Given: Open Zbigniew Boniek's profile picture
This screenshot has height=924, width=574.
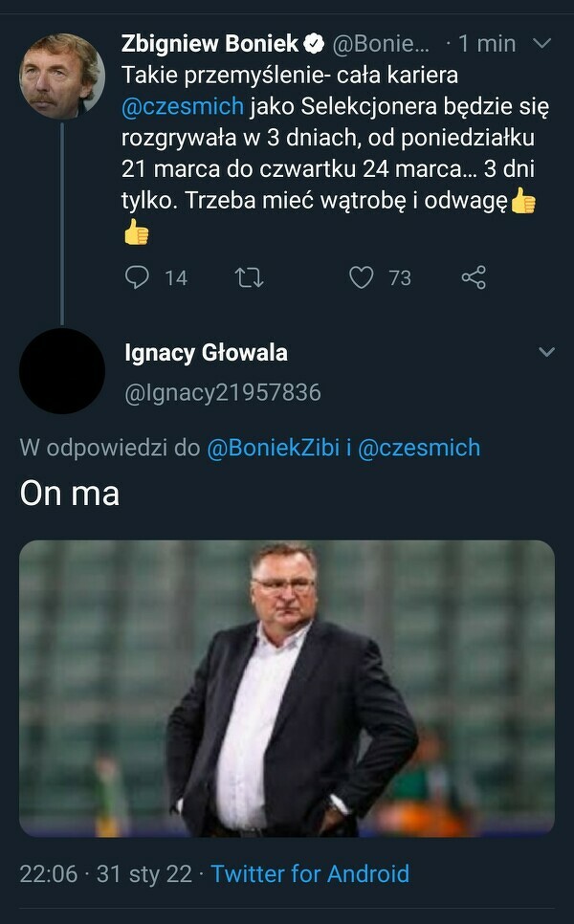Looking at the screenshot, I should coord(62,77).
